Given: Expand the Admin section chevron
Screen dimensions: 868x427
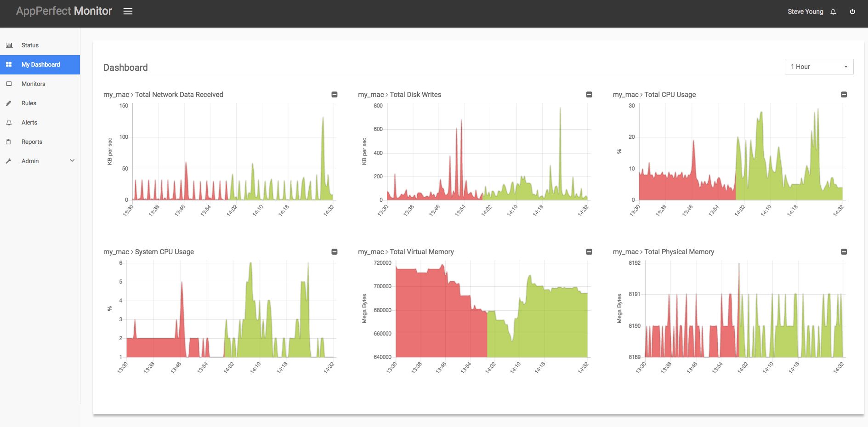Looking at the screenshot, I should (72, 160).
